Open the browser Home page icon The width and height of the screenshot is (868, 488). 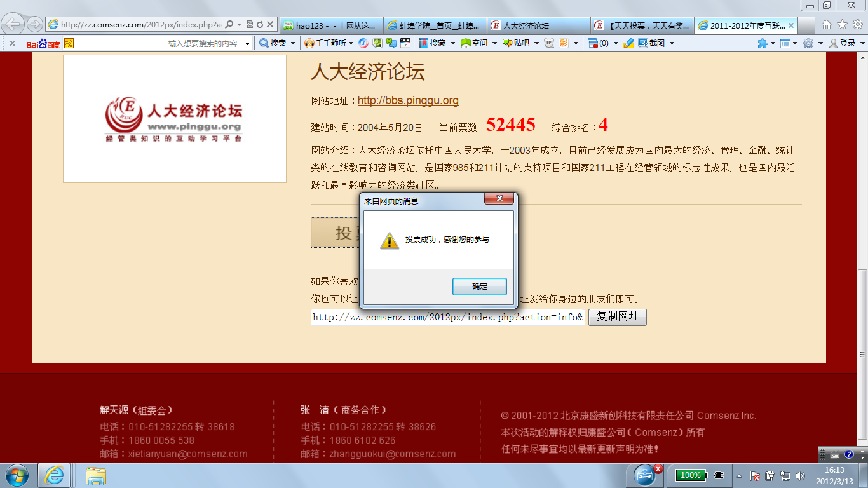tap(827, 25)
